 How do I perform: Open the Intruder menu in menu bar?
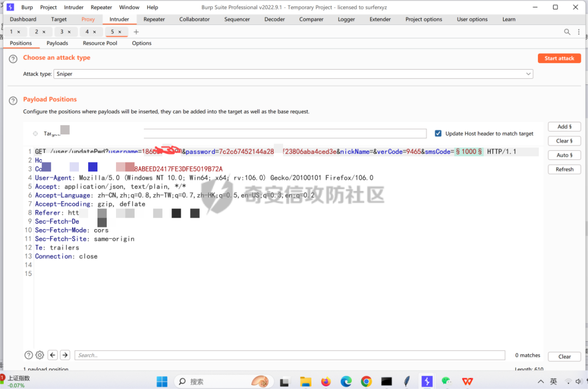pos(73,7)
